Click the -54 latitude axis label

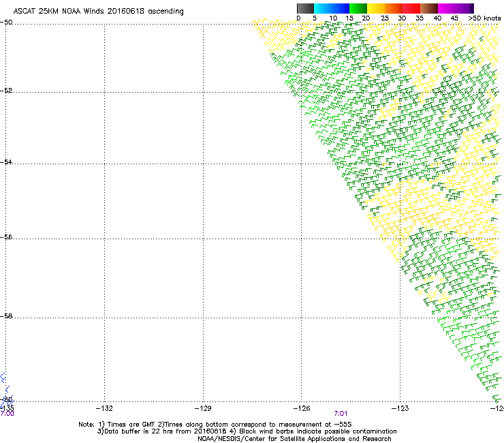6,162
